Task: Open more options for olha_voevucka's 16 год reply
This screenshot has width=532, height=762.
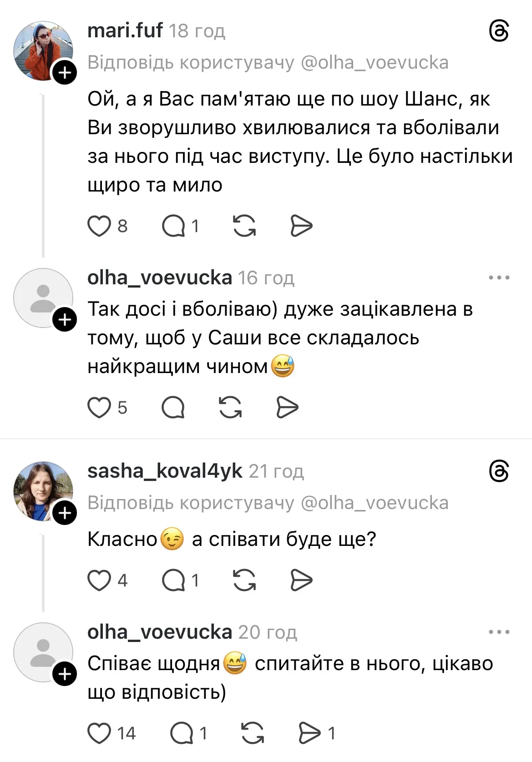Action: (499, 278)
